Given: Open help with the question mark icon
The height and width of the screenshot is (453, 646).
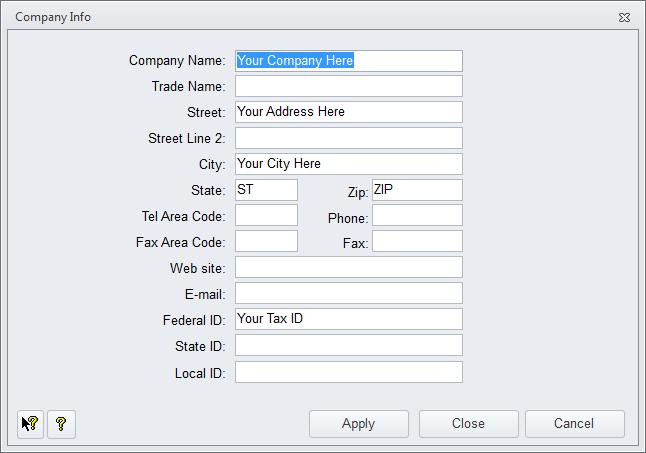Looking at the screenshot, I should tap(61, 424).
